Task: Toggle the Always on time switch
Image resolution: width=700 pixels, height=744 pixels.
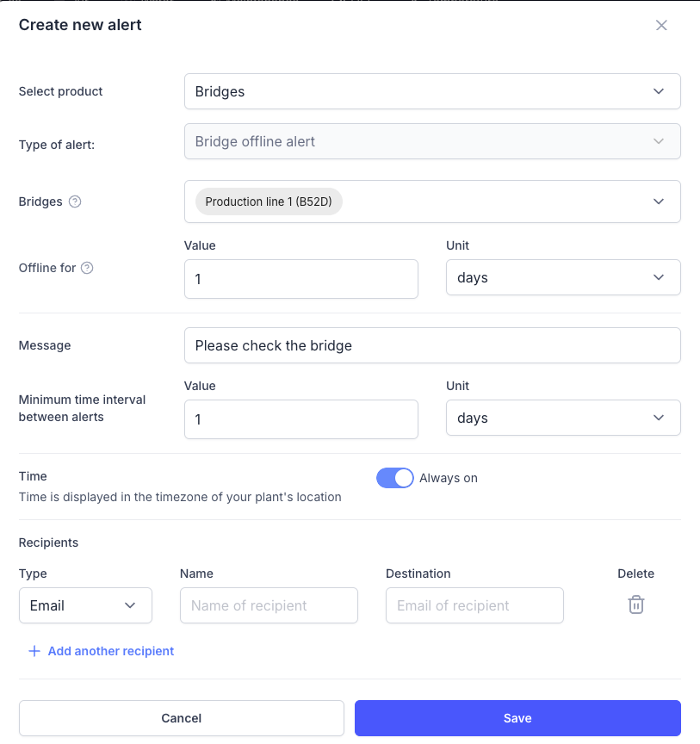Action: (x=395, y=478)
